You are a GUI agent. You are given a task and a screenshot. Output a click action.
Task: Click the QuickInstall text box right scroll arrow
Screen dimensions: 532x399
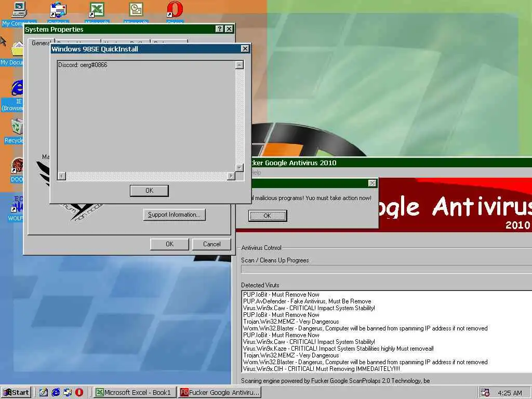(231, 176)
